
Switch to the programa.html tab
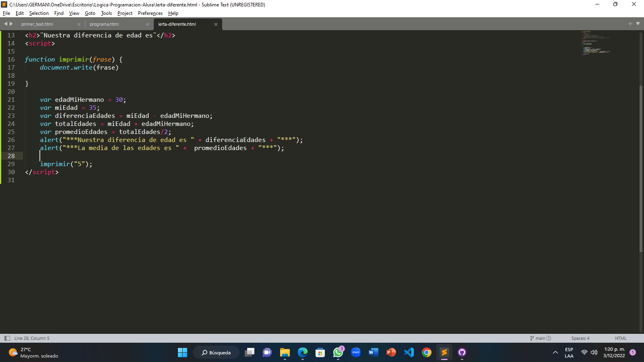(104, 24)
